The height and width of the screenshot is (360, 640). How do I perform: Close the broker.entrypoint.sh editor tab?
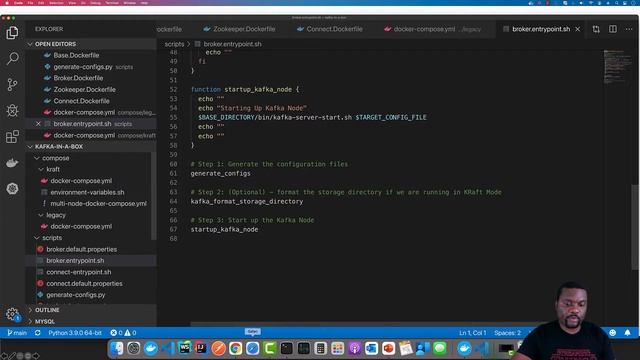(578, 29)
